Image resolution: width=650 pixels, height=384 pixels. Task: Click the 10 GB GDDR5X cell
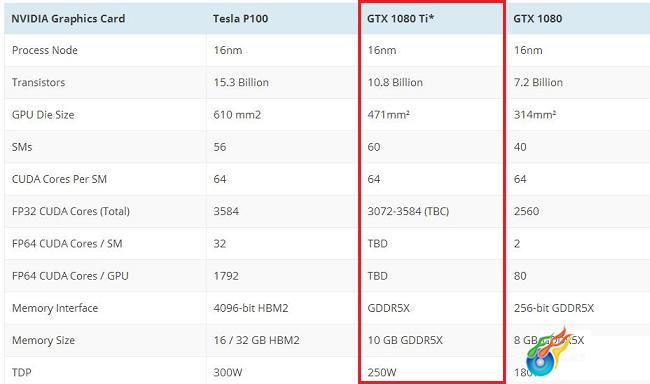pos(405,340)
